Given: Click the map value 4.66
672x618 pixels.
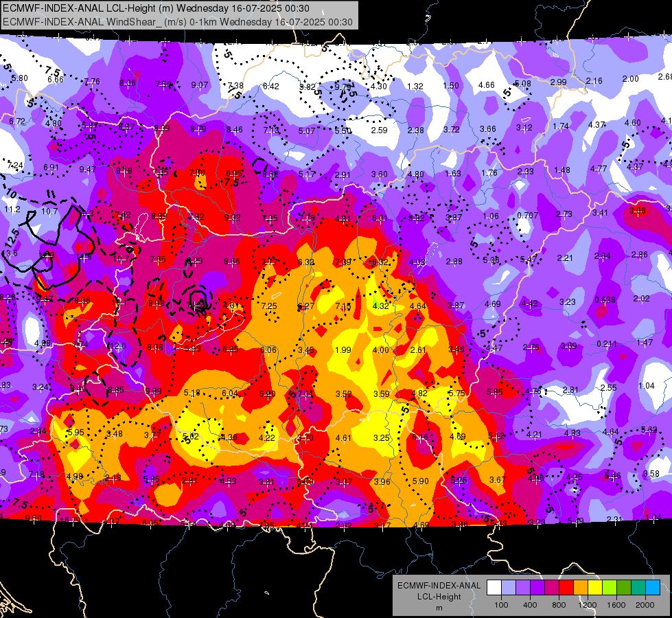Looking at the screenshot, I should [487, 85].
